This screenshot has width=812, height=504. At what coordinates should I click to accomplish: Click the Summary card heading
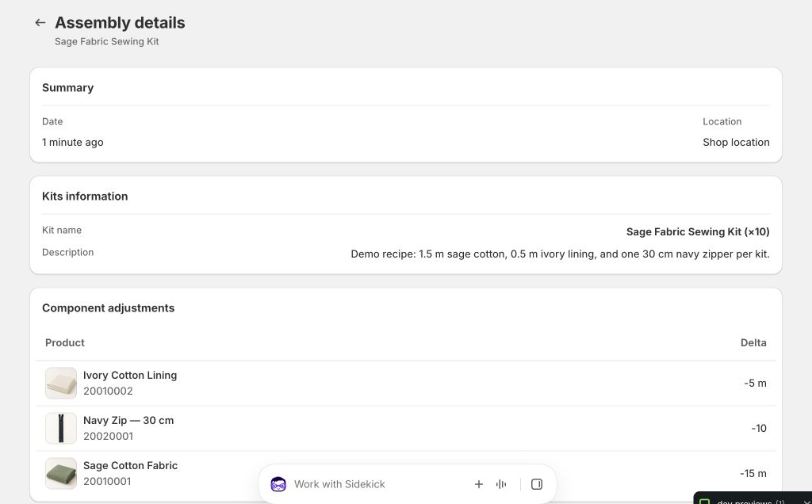(68, 88)
